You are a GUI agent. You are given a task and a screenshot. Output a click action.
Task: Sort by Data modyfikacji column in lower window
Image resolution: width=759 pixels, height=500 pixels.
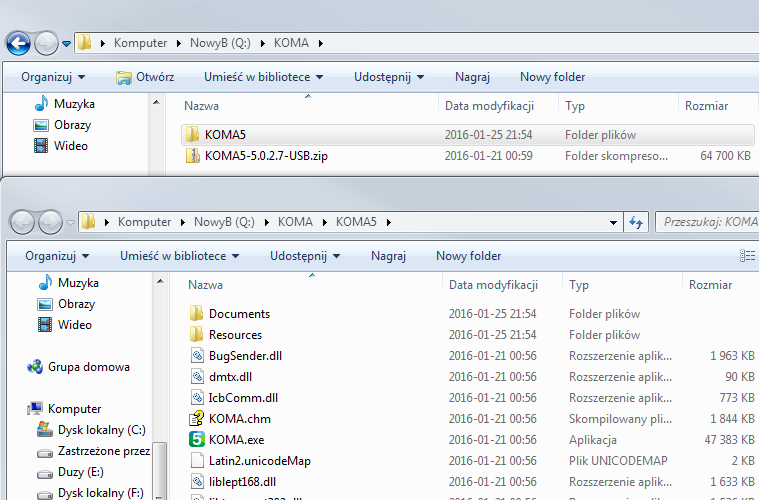point(494,285)
